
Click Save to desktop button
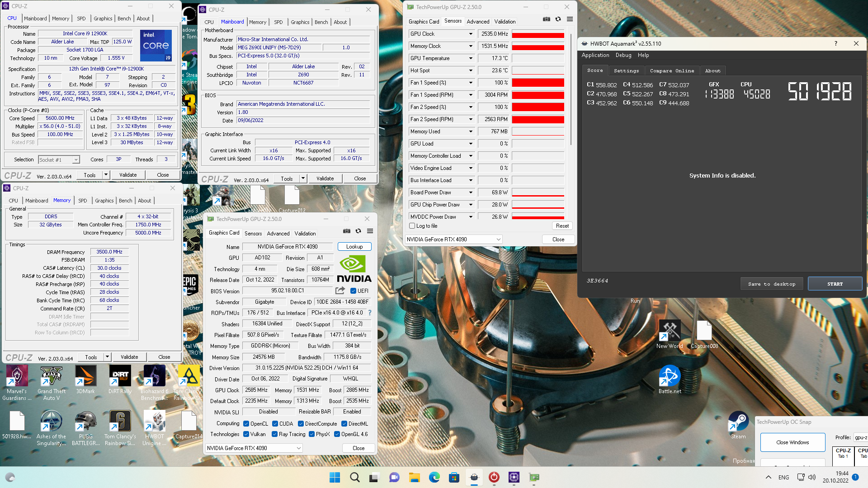click(x=771, y=284)
